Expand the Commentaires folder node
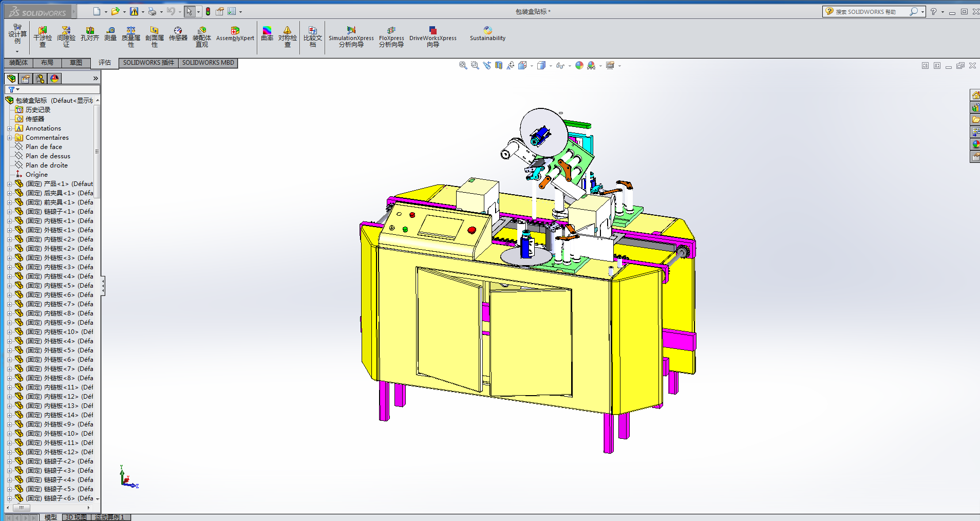Screen dimensions: 980x521 click(9, 138)
